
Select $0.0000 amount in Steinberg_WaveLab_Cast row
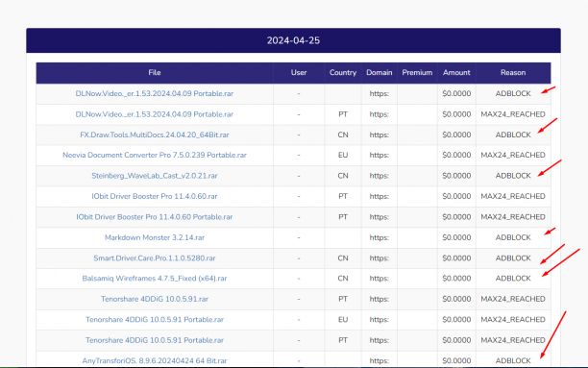456,176
